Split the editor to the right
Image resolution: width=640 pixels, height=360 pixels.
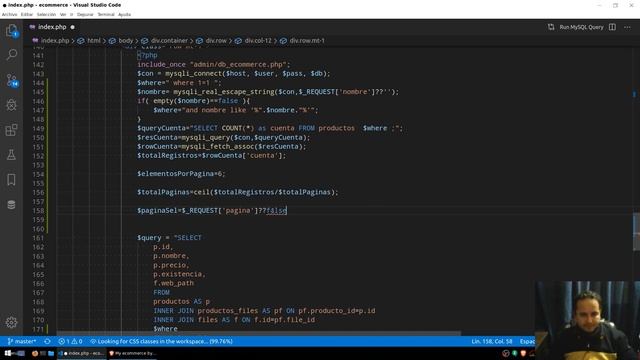612,27
